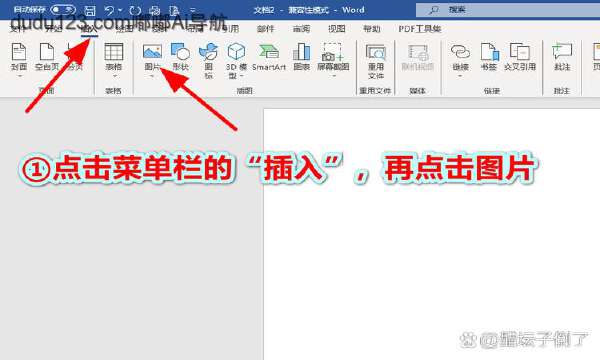Insert a SmartArt graphic
Image resolution: width=600 pixels, height=360 pixels.
pyautogui.click(x=269, y=57)
